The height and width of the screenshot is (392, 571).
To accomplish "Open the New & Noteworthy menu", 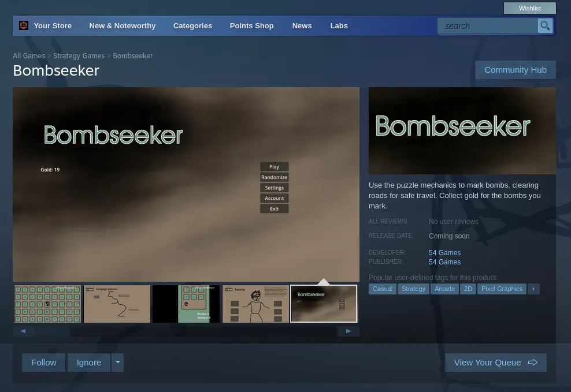I will click(x=123, y=26).
